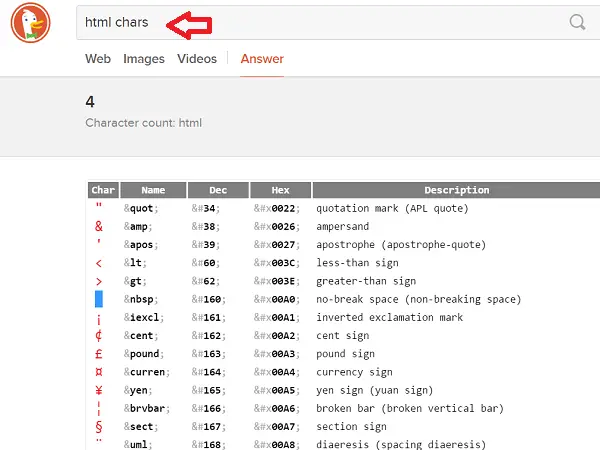Click the 'pound sign' description
The image size is (600, 450).
[346, 354]
